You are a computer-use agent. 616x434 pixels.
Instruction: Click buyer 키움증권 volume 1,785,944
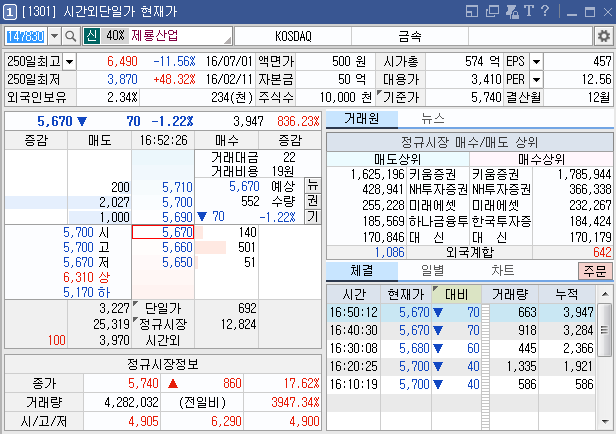point(584,174)
